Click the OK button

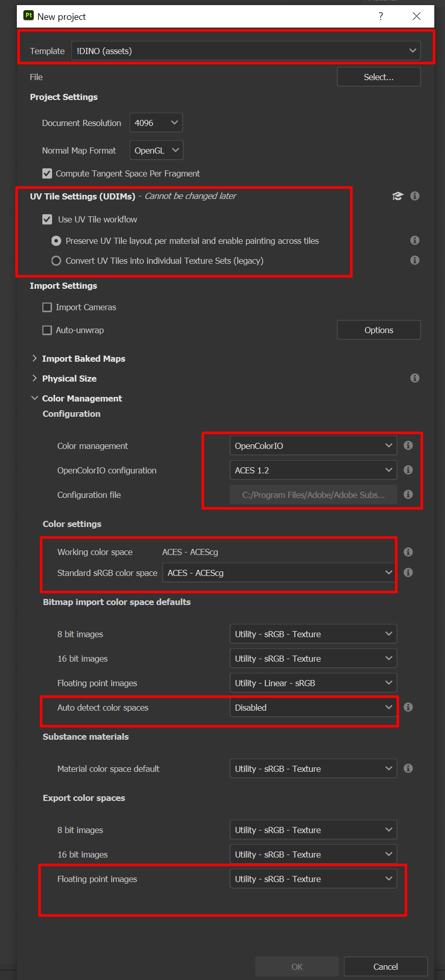[x=297, y=967]
